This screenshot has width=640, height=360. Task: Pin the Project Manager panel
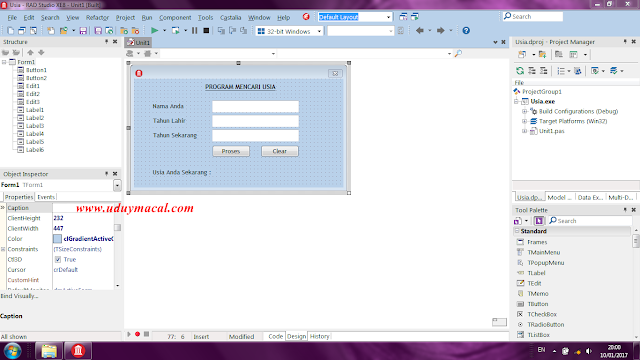[x=625, y=42]
